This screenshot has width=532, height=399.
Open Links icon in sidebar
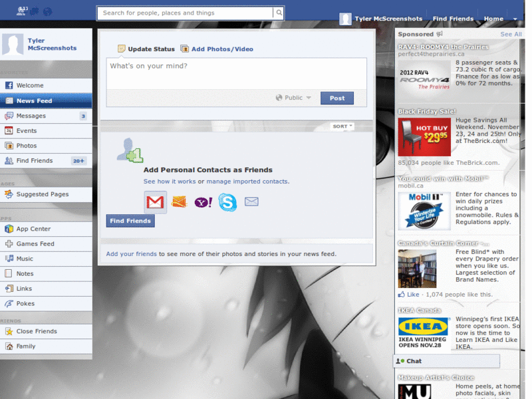pos(9,289)
